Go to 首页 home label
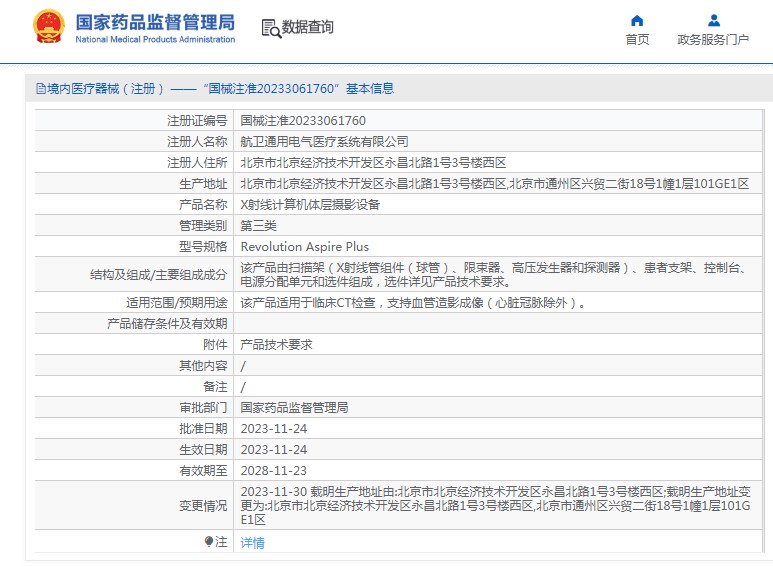The image size is (773, 567). [637, 39]
